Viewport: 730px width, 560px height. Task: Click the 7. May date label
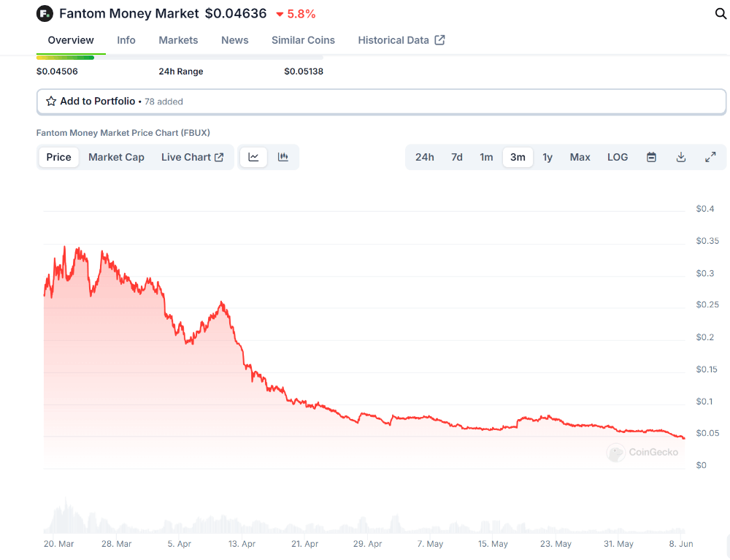click(430, 544)
